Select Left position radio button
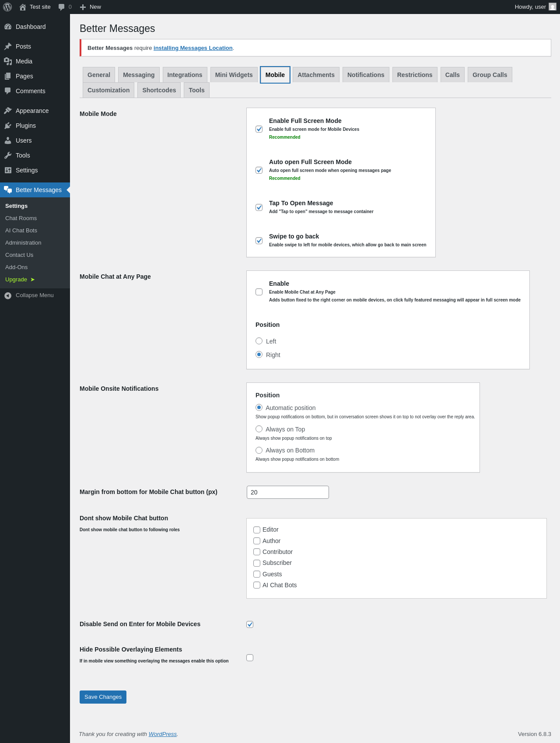The image size is (560, 743). coord(259,341)
